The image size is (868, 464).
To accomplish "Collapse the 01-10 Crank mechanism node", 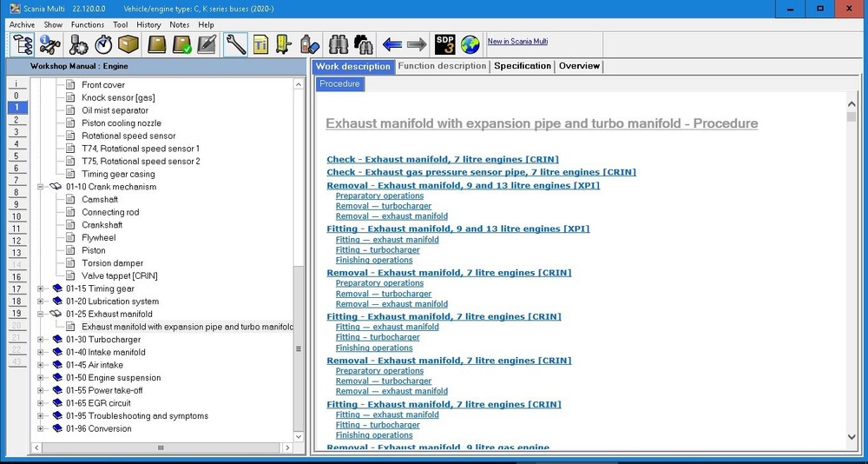I will coord(41,187).
